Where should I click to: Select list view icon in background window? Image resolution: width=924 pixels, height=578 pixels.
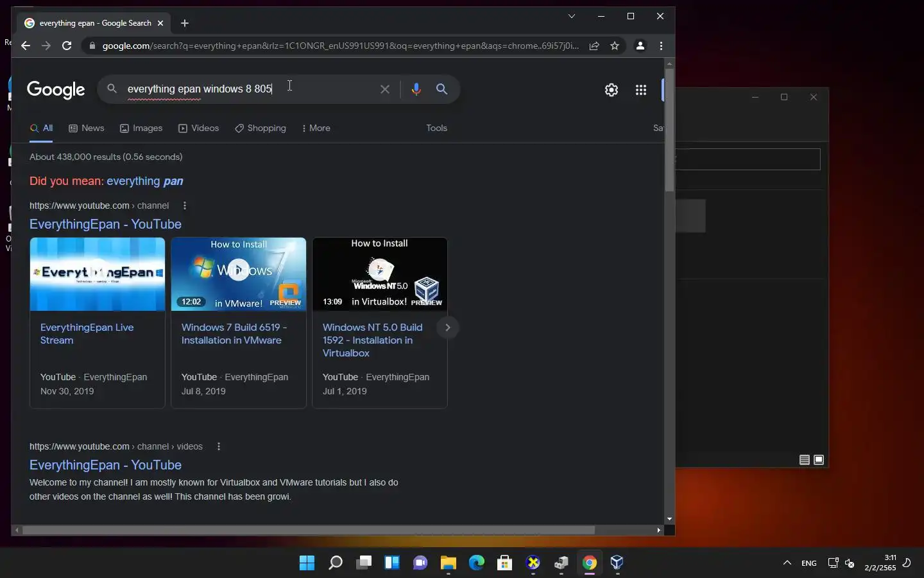(x=804, y=460)
